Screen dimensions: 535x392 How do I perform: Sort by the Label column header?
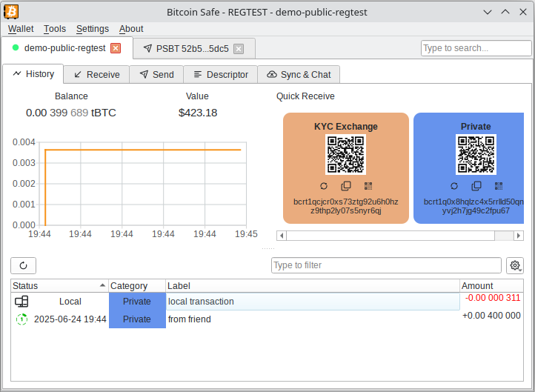(x=313, y=286)
